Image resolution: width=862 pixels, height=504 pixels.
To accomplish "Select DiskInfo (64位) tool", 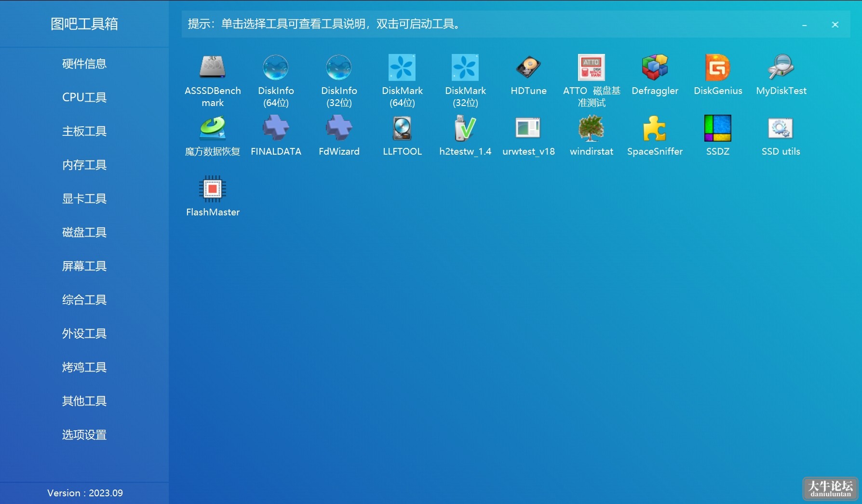I will pos(276,67).
